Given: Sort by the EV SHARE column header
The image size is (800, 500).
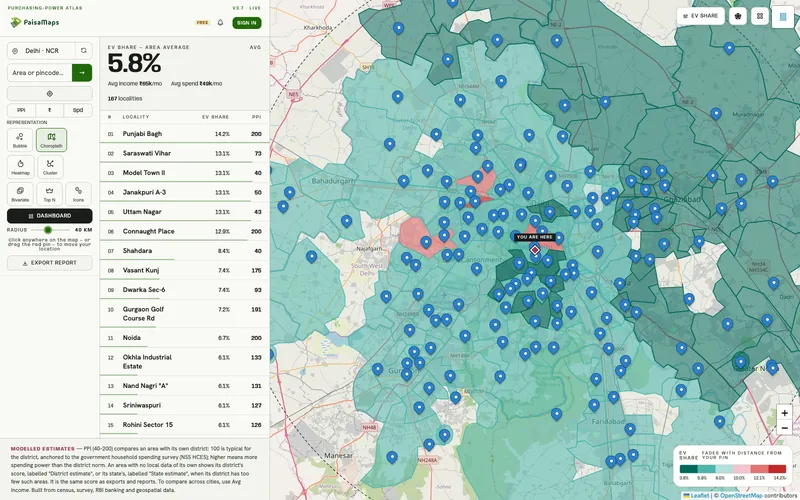Looking at the screenshot, I should click(215, 117).
